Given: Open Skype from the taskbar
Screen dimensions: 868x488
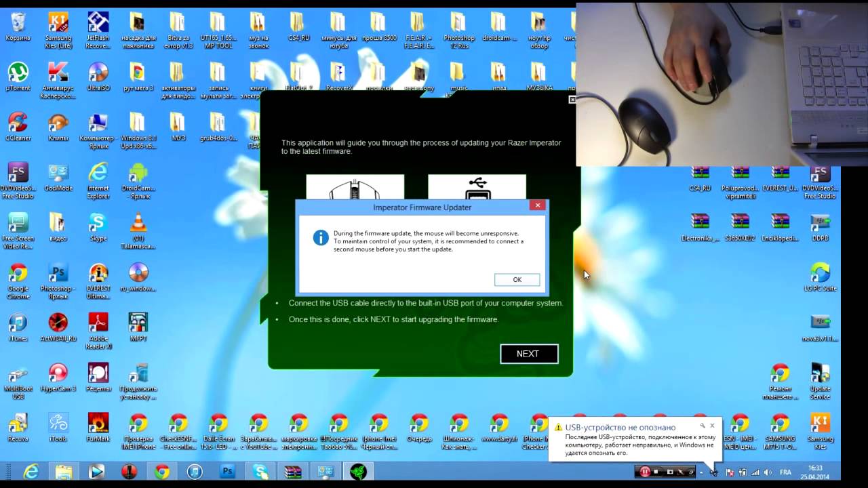Looking at the screenshot, I should pos(260,472).
